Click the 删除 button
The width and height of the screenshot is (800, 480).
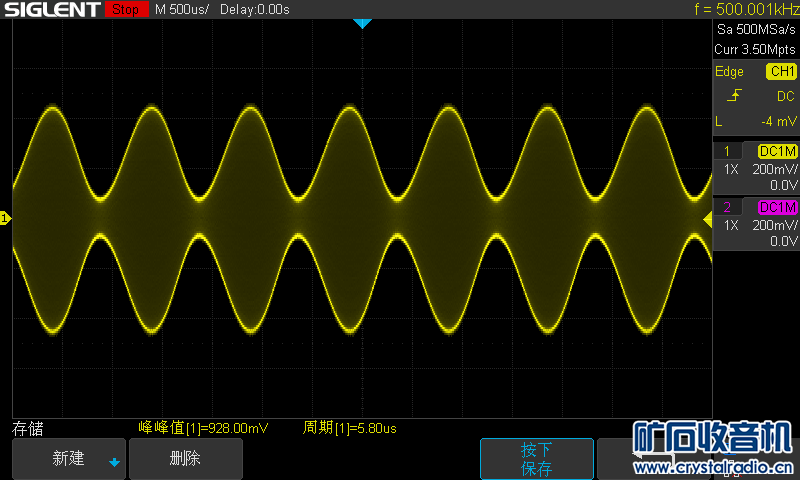[x=186, y=459]
